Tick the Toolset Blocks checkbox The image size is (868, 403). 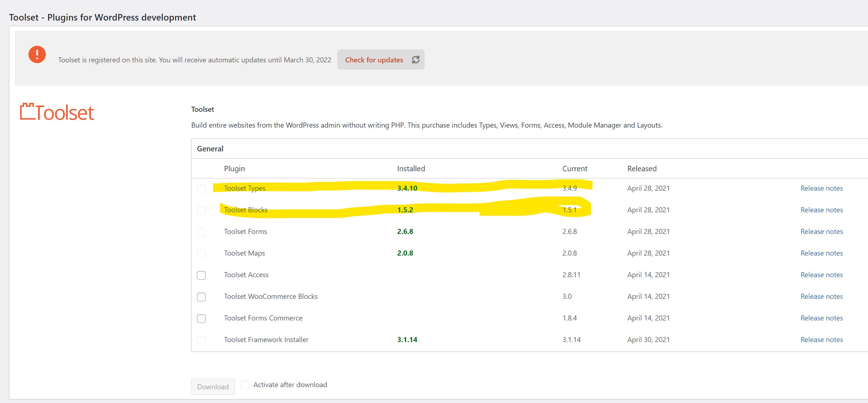201,210
